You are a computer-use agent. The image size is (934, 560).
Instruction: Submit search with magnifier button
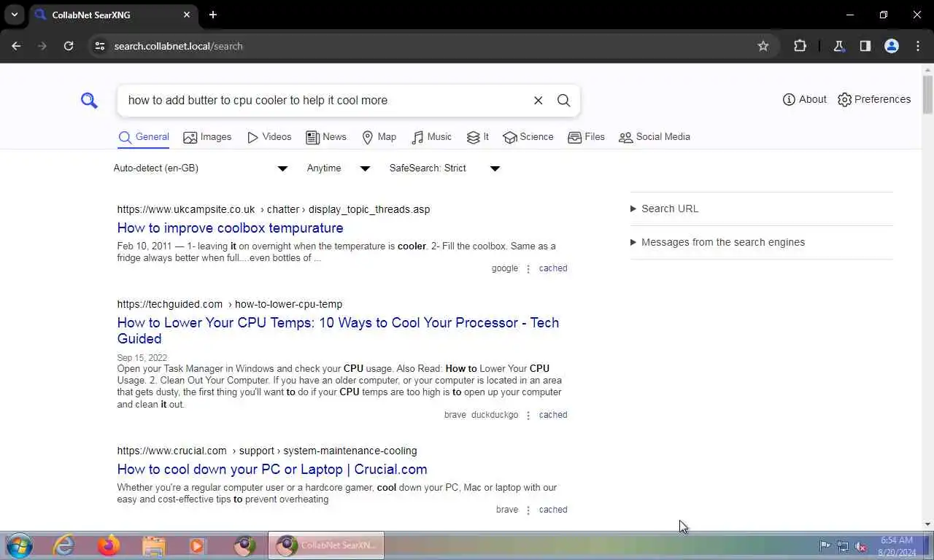coord(563,101)
